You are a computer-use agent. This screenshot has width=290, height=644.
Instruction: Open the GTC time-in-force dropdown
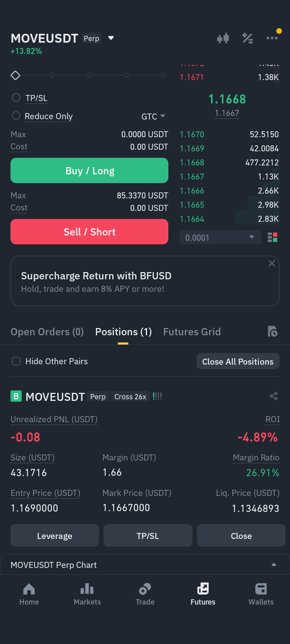coord(153,116)
